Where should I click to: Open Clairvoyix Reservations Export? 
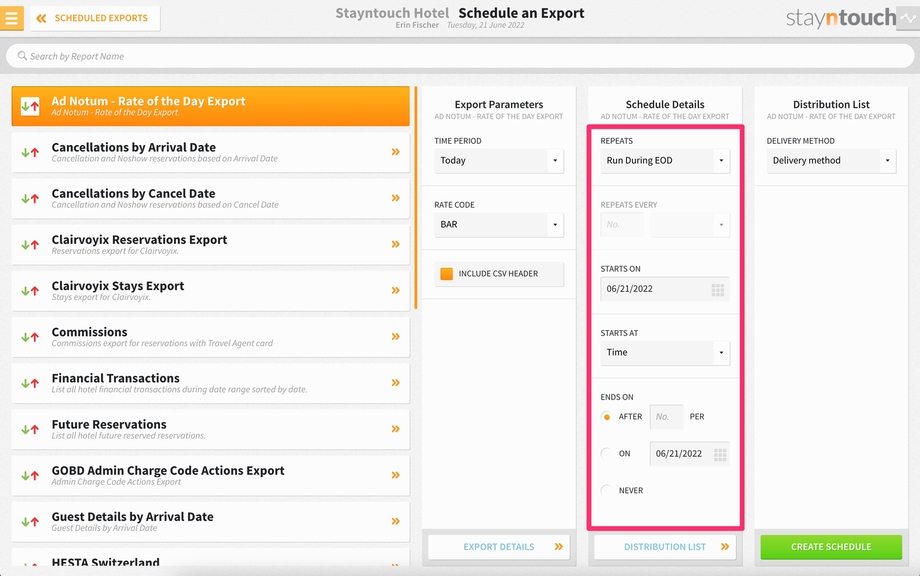click(211, 245)
